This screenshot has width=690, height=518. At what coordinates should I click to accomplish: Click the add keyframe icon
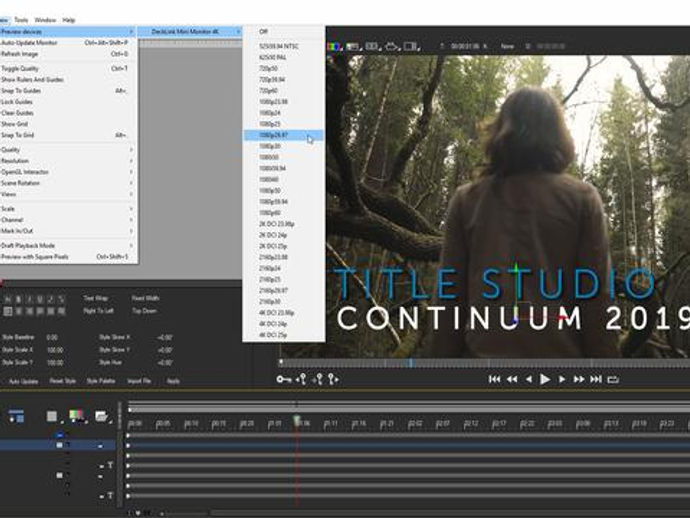(x=318, y=379)
